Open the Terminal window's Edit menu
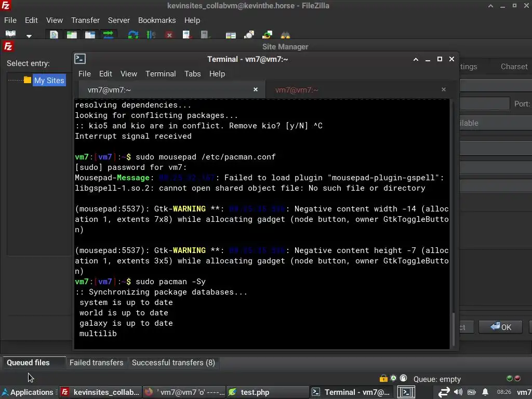This screenshot has height=399, width=532. (x=105, y=74)
